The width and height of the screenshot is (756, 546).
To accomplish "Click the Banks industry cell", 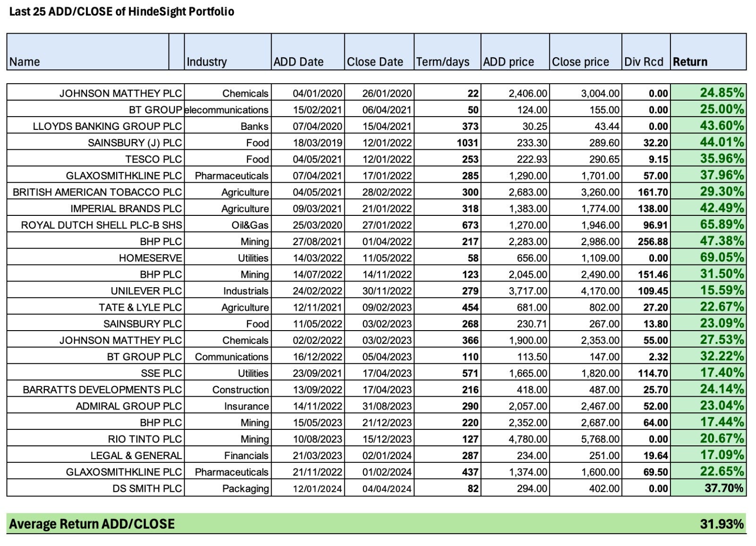I will point(228,126).
